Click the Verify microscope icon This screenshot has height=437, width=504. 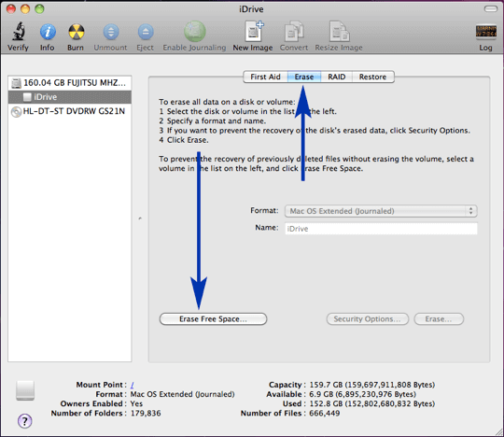coord(18,32)
